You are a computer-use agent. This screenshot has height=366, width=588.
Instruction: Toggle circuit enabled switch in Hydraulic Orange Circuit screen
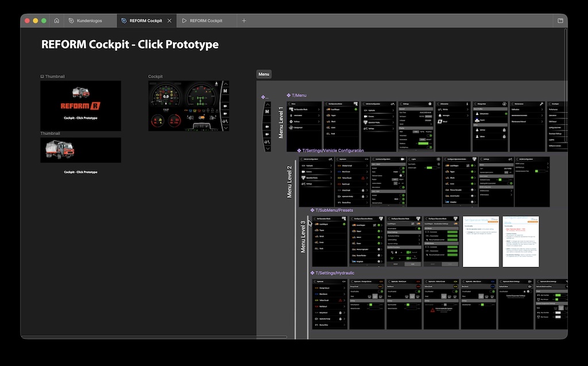coord(381,291)
